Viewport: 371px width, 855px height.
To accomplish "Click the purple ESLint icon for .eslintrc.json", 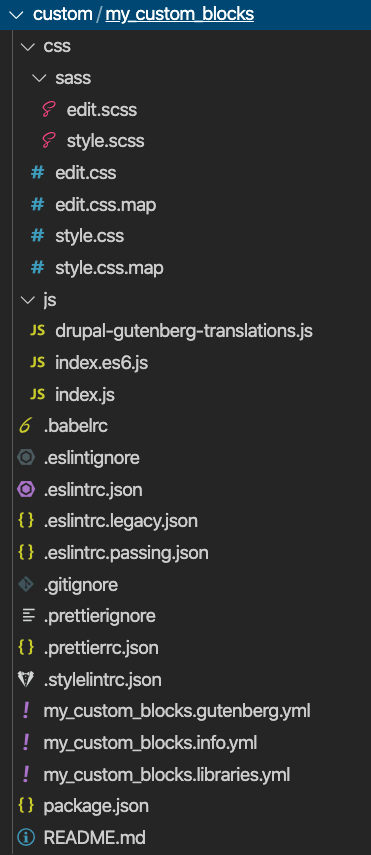I will [x=26, y=490].
